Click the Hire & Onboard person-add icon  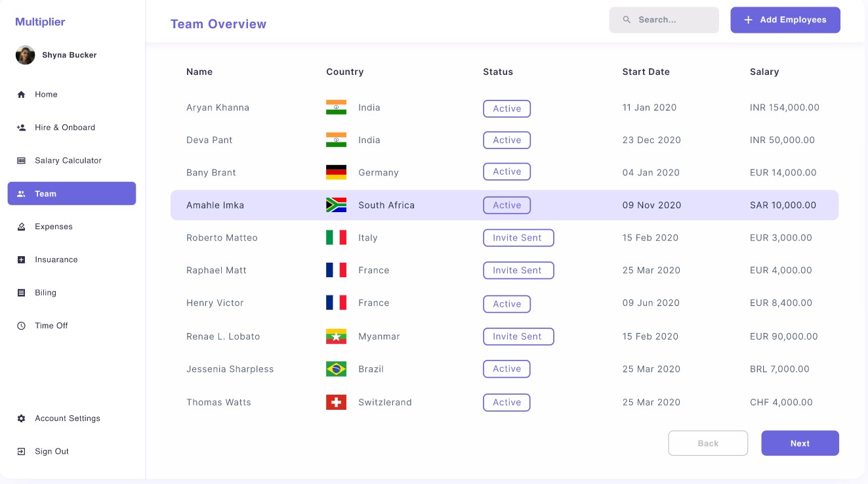[21, 127]
